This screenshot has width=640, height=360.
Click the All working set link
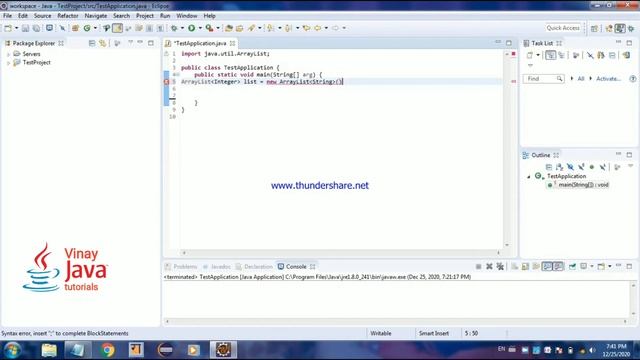(x=581, y=79)
